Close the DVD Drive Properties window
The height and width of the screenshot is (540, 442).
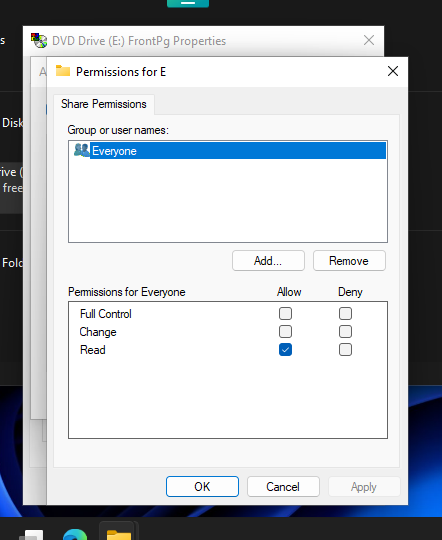tap(369, 41)
